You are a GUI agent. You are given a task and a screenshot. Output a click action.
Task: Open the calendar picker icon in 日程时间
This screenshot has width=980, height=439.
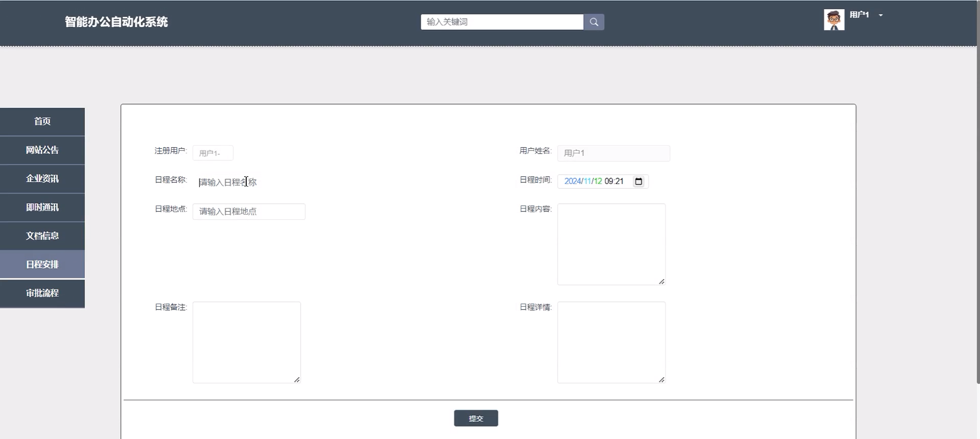[x=638, y=181]
